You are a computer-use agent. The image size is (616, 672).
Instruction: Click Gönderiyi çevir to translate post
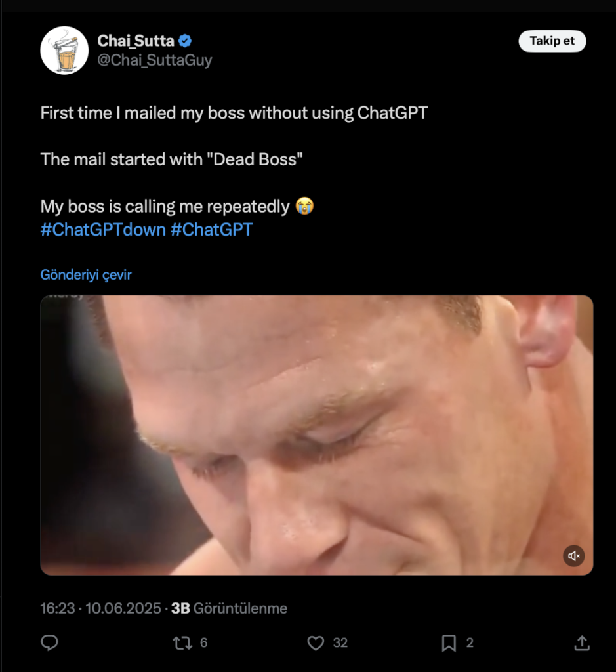point(86,275)
